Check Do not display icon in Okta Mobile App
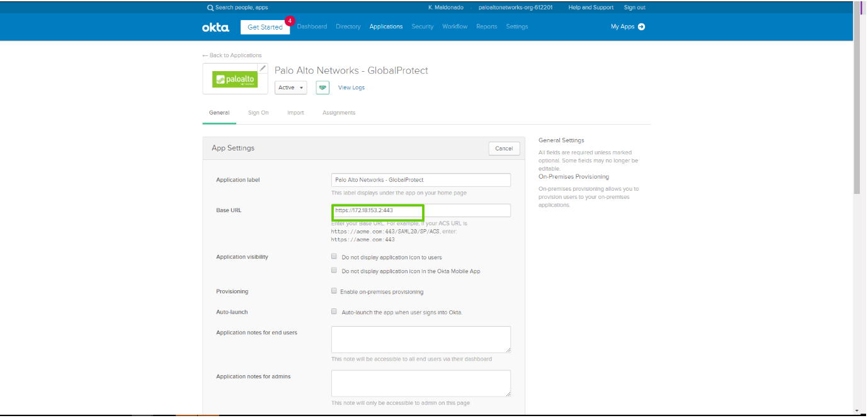 point(334,271)
